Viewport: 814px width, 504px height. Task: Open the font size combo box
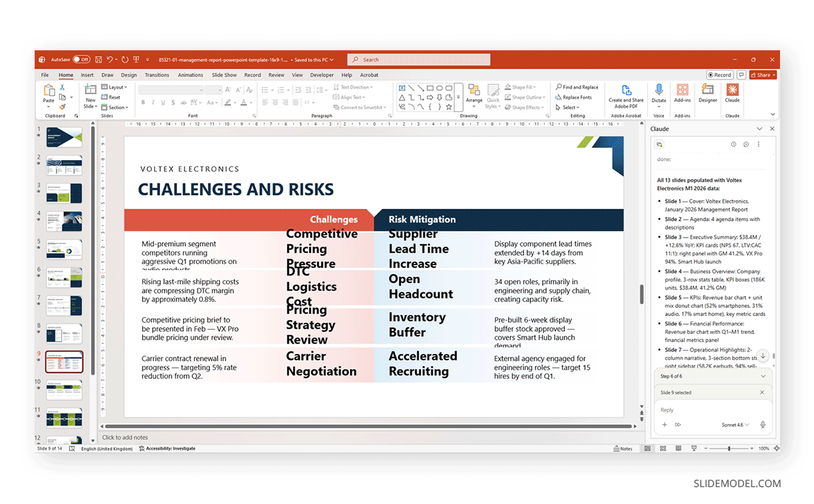(x=214, y=90)
